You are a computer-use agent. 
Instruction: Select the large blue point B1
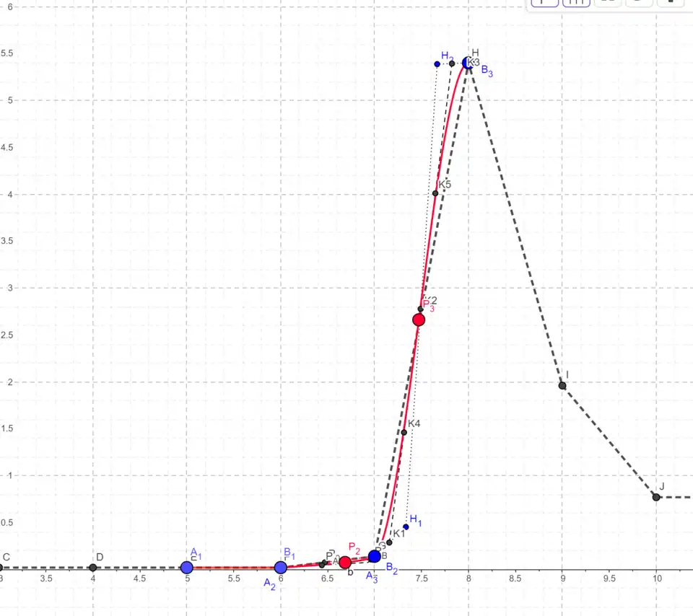[281, 568]
